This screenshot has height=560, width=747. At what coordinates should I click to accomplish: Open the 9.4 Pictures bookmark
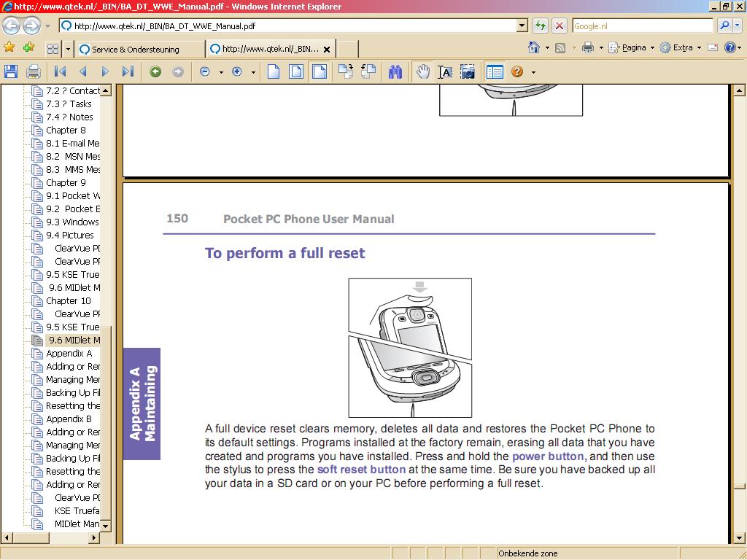point(70,235)
